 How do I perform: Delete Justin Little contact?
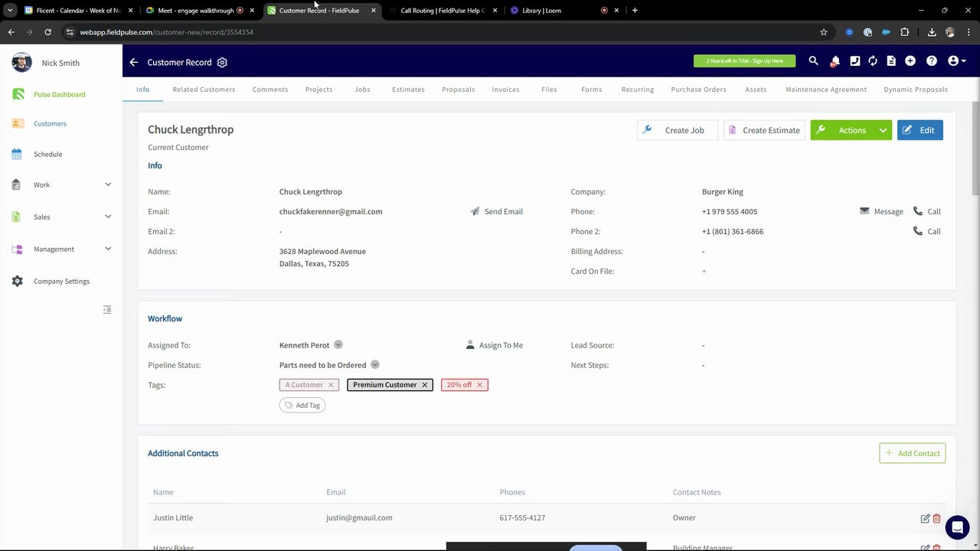click(x=936, y=518)
